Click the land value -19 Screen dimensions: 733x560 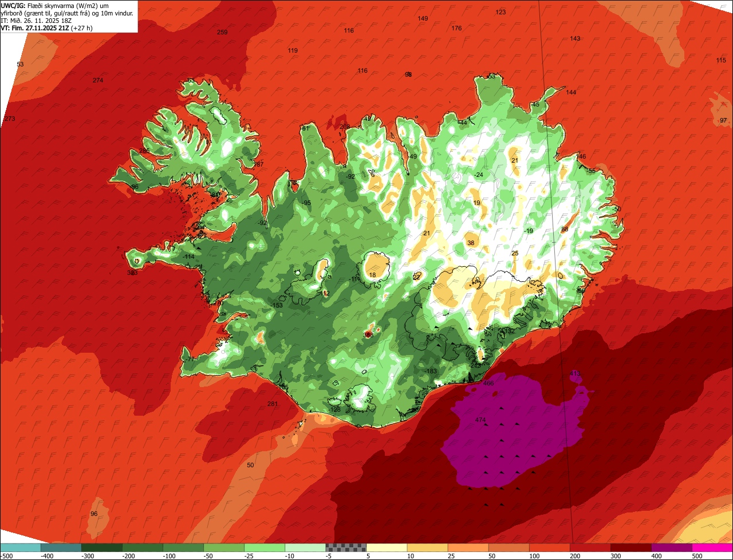click(x=529, y=231)
